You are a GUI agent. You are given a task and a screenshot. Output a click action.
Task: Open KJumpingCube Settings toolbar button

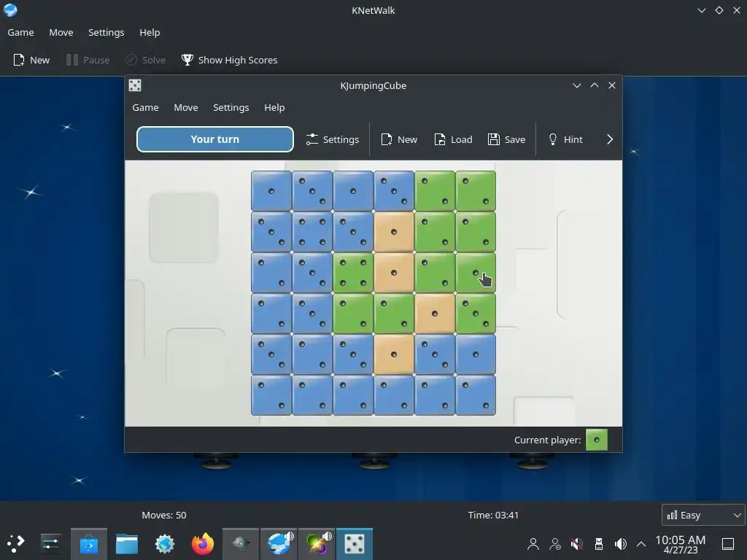click(x=332, y=139)
